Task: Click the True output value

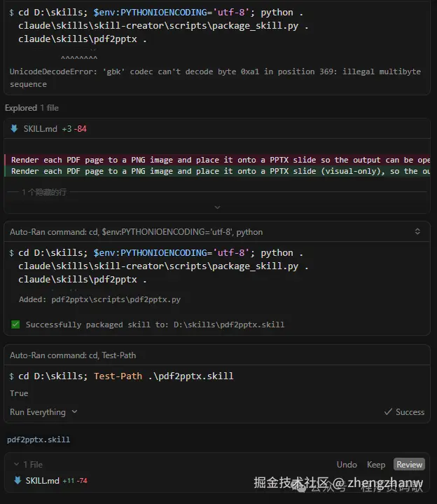Action: (x=19, y=393)
